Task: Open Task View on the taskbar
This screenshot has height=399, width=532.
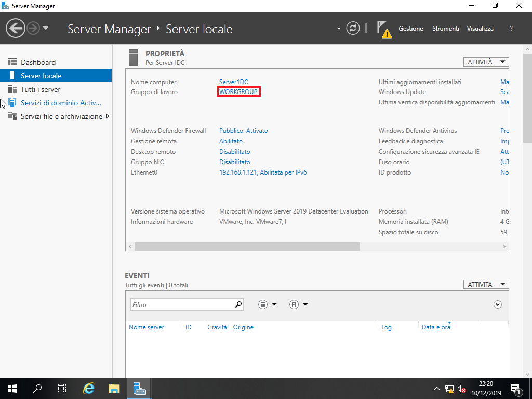Action: [x=62, y=389]
